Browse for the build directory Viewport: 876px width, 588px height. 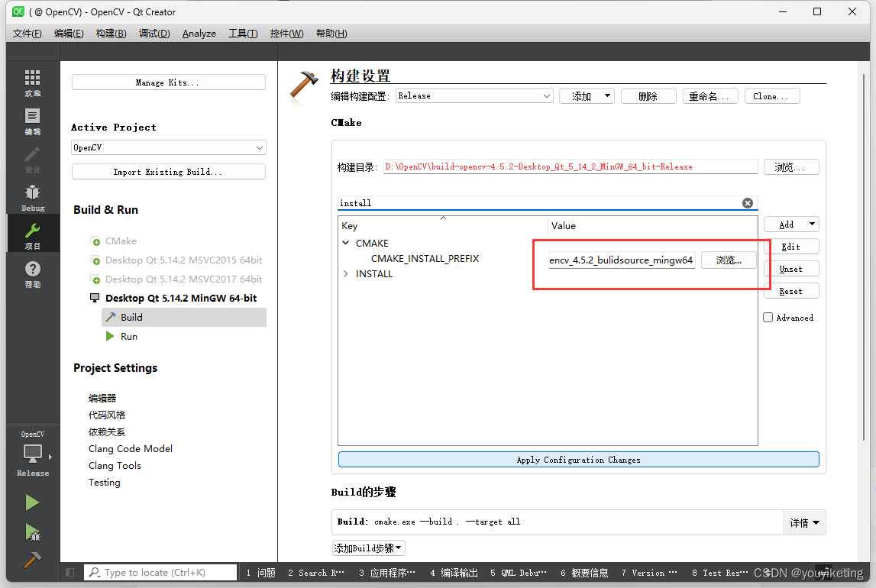click(791, 167)
